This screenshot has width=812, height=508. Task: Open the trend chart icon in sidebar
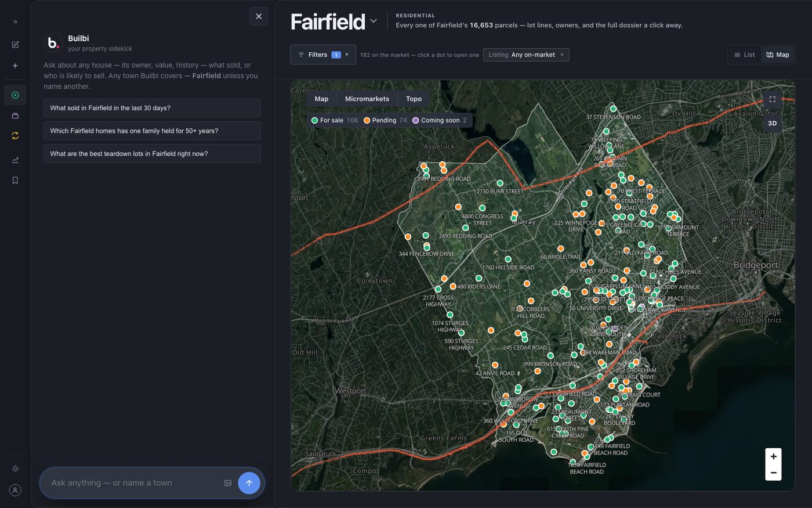(15, 160)
